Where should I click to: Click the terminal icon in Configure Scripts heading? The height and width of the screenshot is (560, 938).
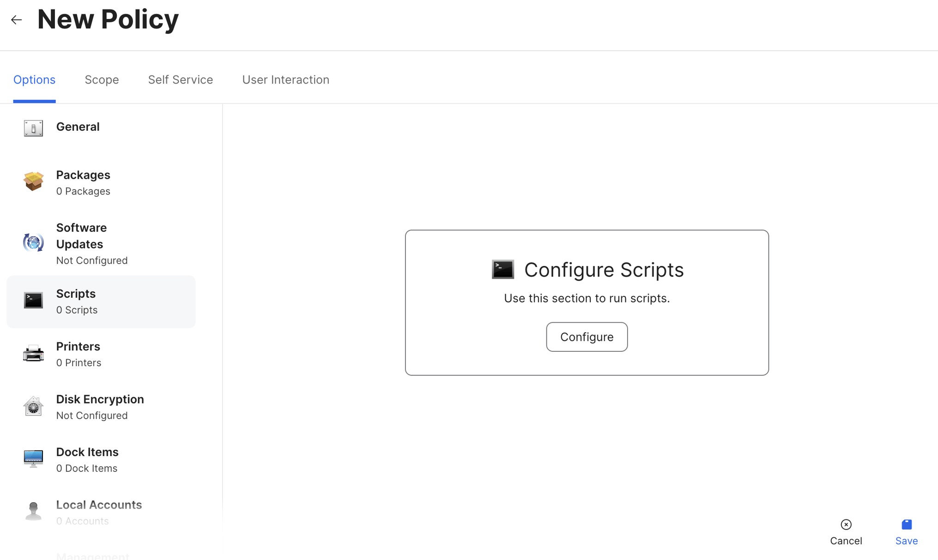click(x=502, y=270)
